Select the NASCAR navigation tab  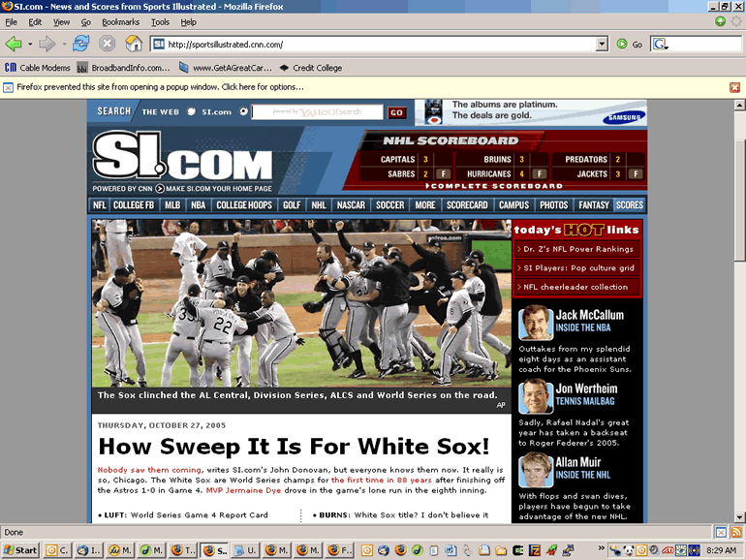[351, 205]
